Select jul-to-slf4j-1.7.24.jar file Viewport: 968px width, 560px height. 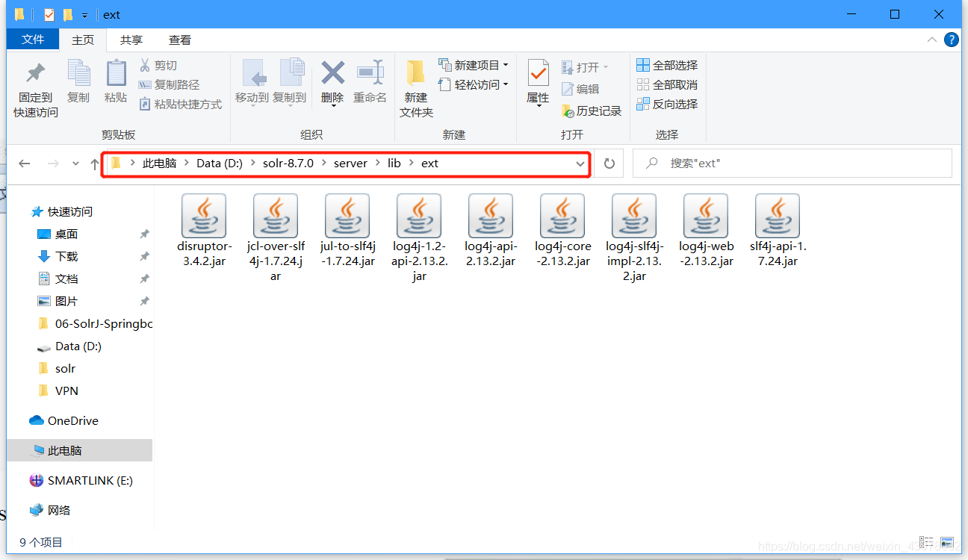click(347, 231)
